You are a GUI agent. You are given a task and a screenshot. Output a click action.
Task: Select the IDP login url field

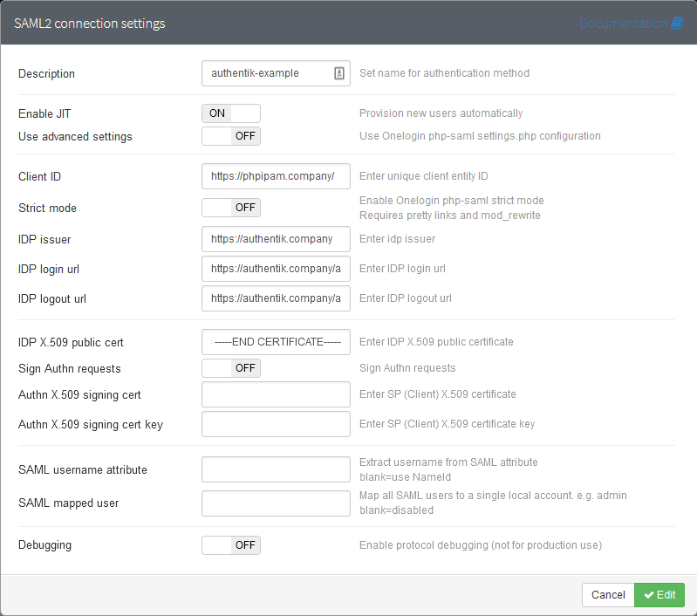[x=276, y=269]
